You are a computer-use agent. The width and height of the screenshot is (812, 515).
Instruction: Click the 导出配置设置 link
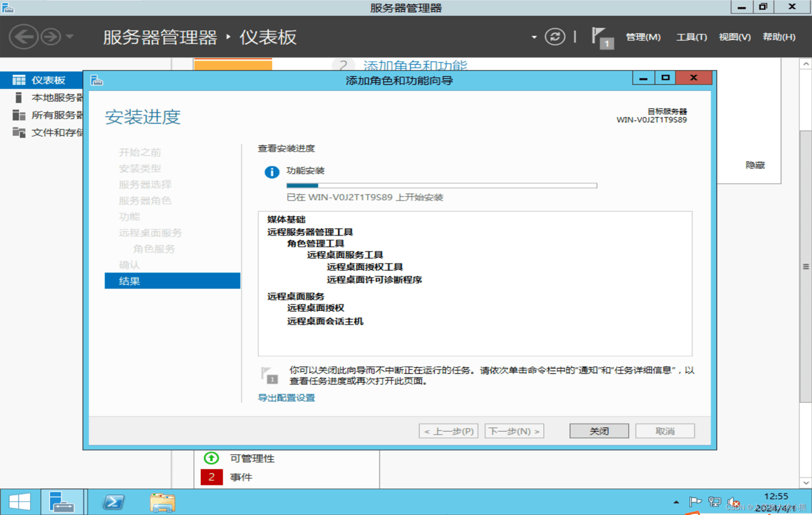(287, 398)
